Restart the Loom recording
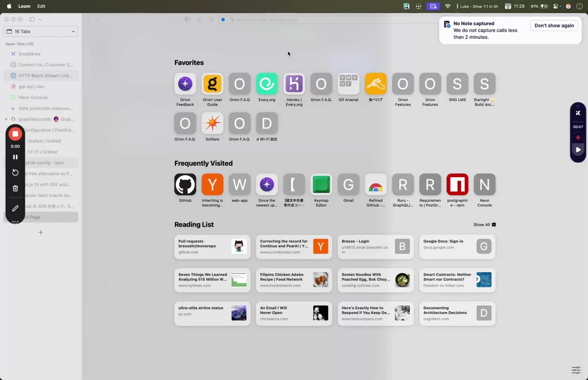This screenshot has width=588, height=380. click(x=15, y=172)
